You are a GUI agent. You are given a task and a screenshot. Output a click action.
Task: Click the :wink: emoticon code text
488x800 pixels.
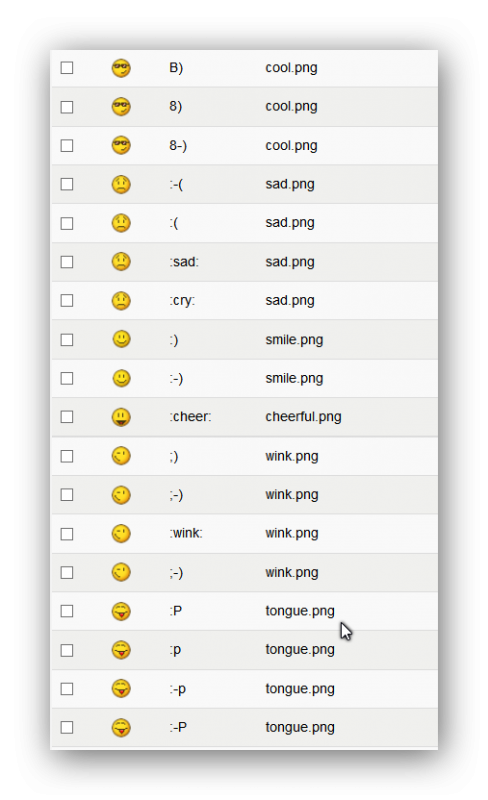(186, 533)
